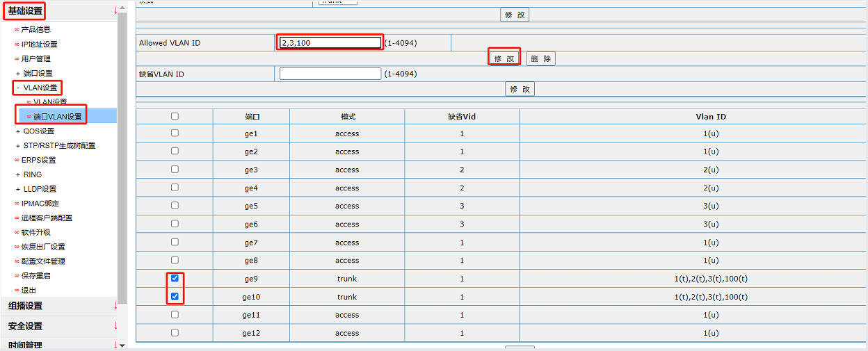This screenshot has height=351, width=868.
Task: Open 产品信息 in the sidebar
Action: tap(35, 30)
